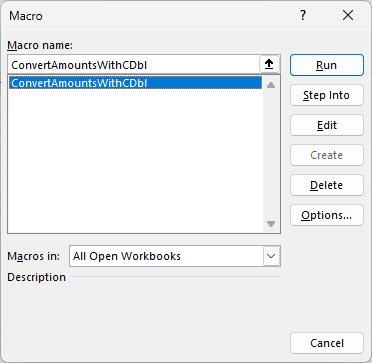Screen dimensions: 372x363
Task: Open the macro with Edit button
Action: point(327,125)
